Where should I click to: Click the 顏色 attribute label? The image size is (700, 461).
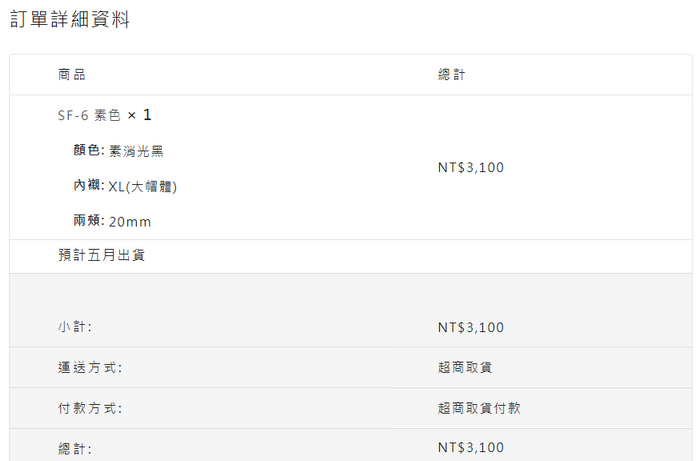point(88,151)
